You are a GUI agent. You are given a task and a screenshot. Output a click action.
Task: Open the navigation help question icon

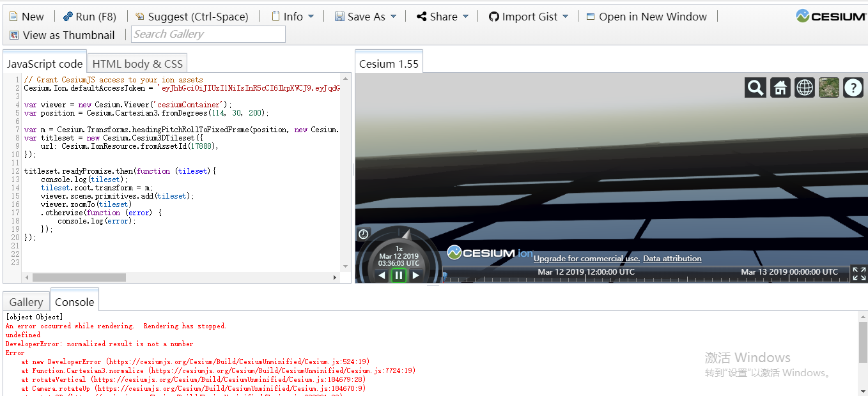pos(853,88)
